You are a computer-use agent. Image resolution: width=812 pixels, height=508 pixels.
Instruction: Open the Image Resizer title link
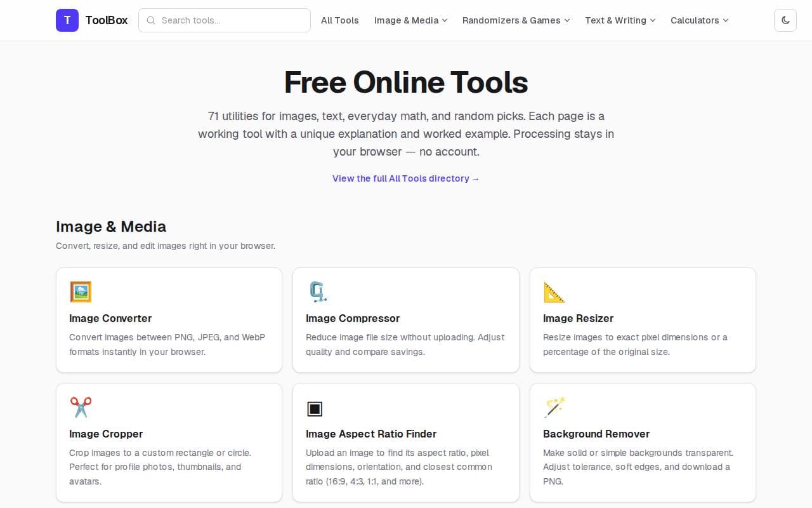[x=579, y=318]
